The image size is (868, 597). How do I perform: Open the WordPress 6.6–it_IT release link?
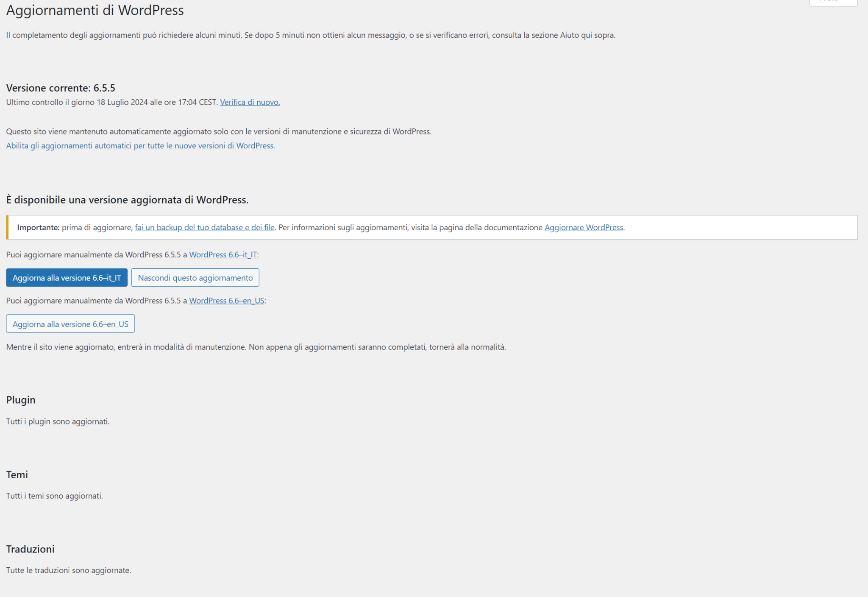[223, 254]
